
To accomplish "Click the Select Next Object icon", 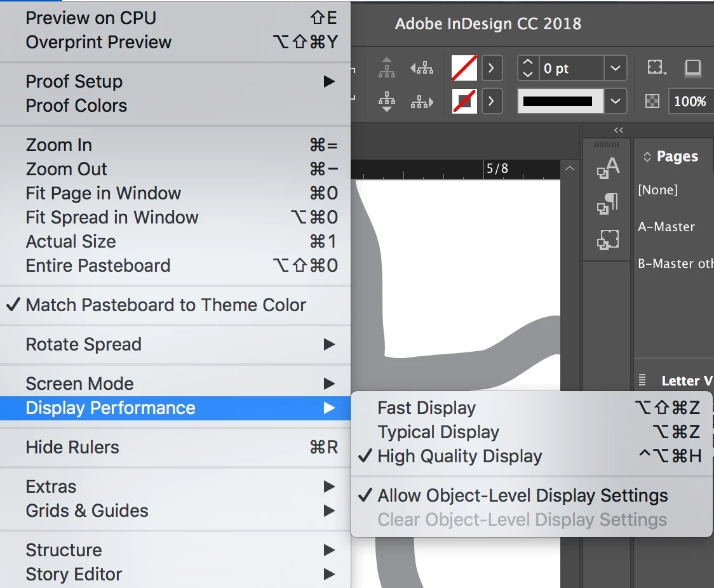I will coord(422,101).
